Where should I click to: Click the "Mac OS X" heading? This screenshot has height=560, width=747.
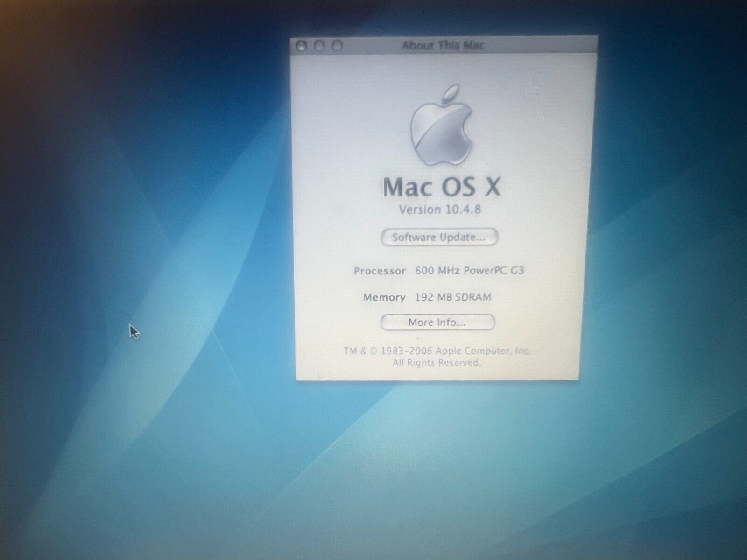441,187
